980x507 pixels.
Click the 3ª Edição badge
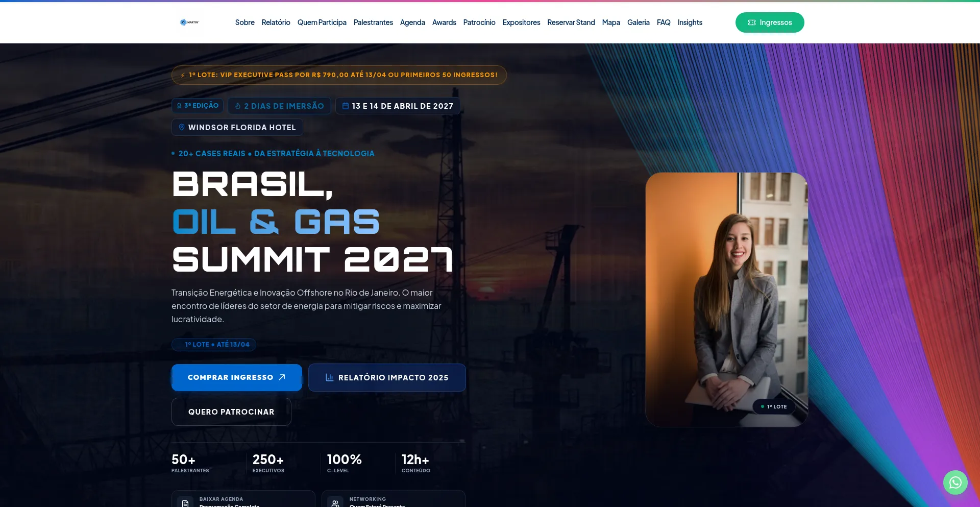198,106
